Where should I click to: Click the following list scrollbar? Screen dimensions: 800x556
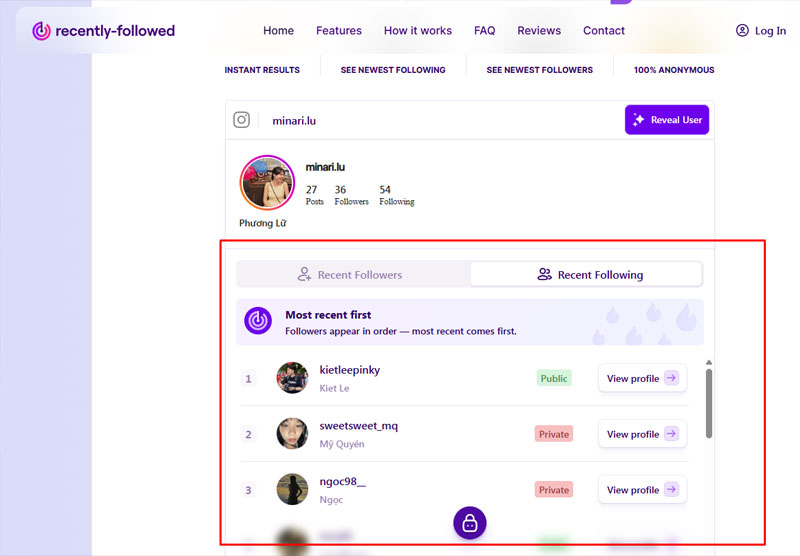tap(709, 402)
